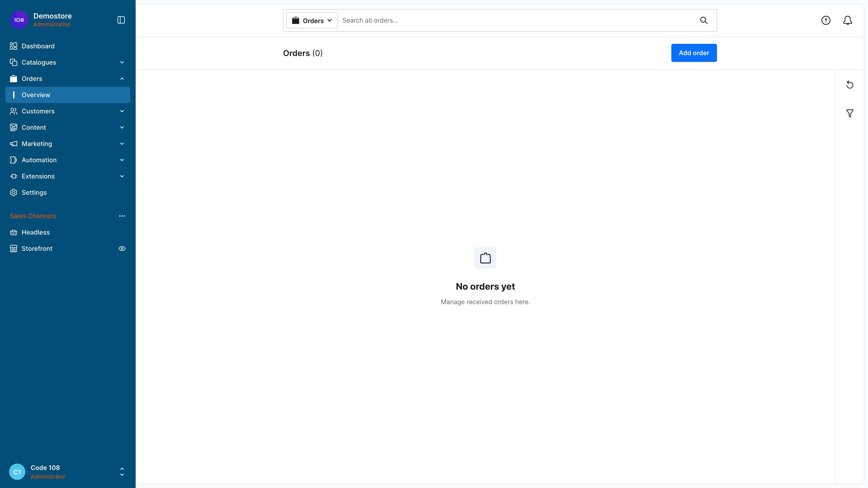This screenshot has width=868, height=488.
Task: Click the Demostore 108 logo avatar
Action: [x=19, y=20]
